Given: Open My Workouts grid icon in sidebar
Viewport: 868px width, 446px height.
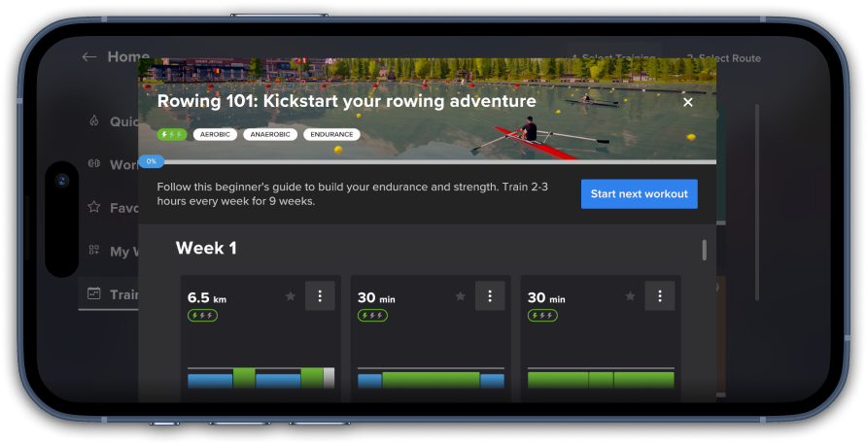Looking at the screenshot, I should (94, 250).
